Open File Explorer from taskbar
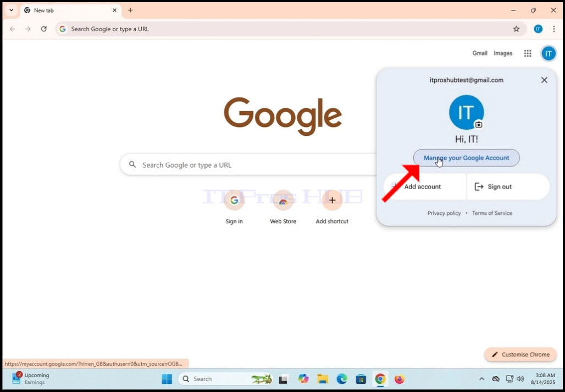The height and width of the screenshot is (392, 565). click(323, 379)
